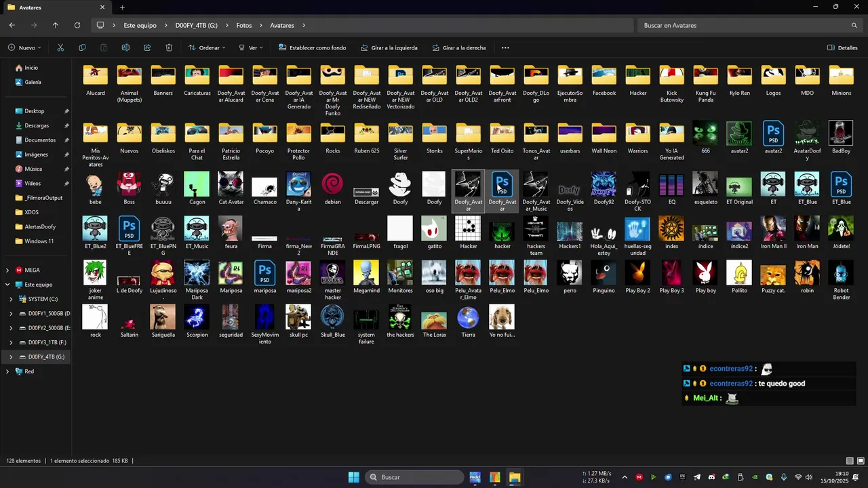Viewport: 868px width, 488px height.
Task: Switch to large thumbnails view icon
Action: [860, 461]
